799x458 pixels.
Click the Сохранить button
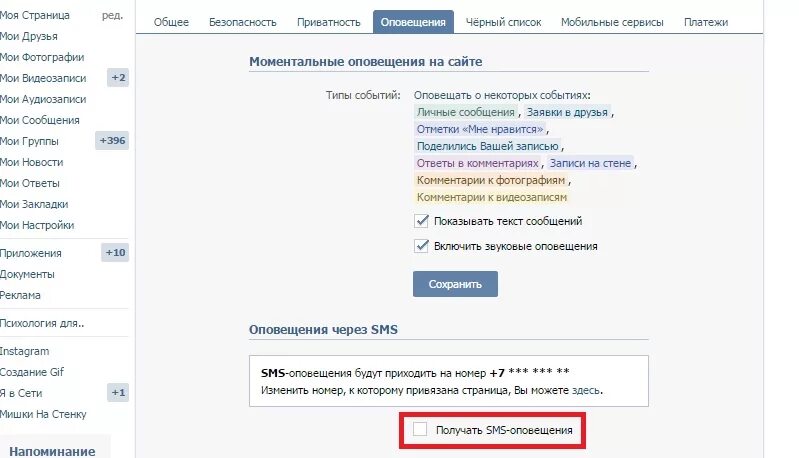tap(455, 284)
